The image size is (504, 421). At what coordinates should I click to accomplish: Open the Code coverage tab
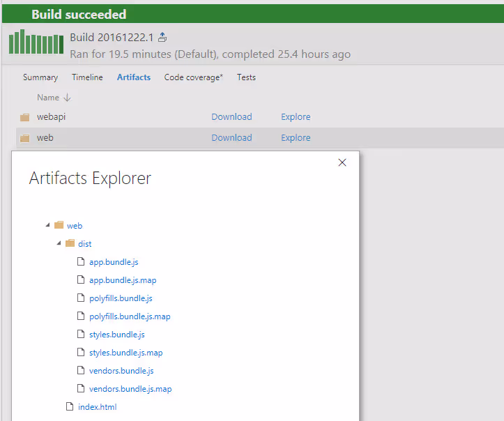(194, 77)
